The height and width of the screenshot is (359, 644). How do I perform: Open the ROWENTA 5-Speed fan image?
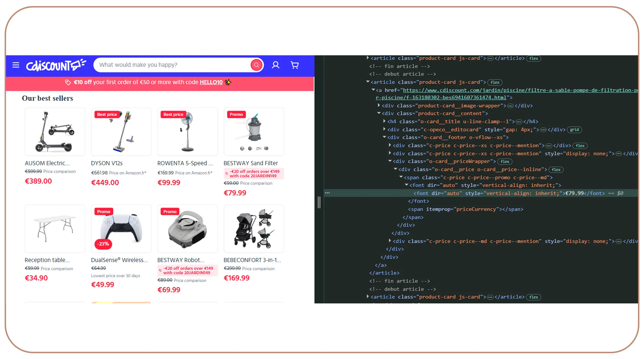tap(187, 132)
